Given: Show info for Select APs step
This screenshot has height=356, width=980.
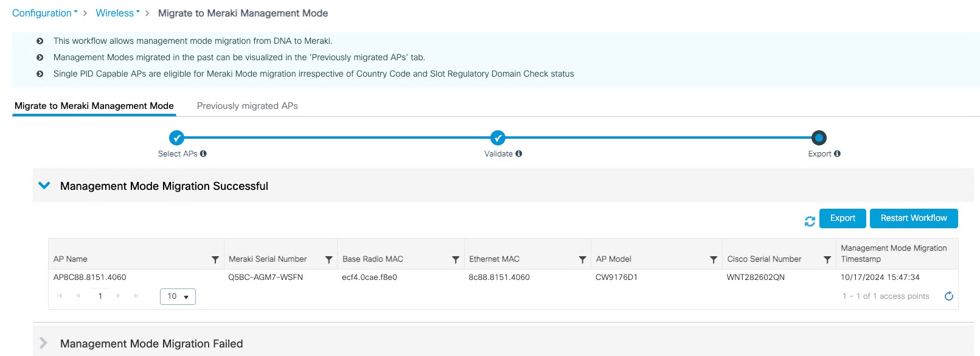Looking at the screenshot, I should pyautogui.click(x=203, y=154).
